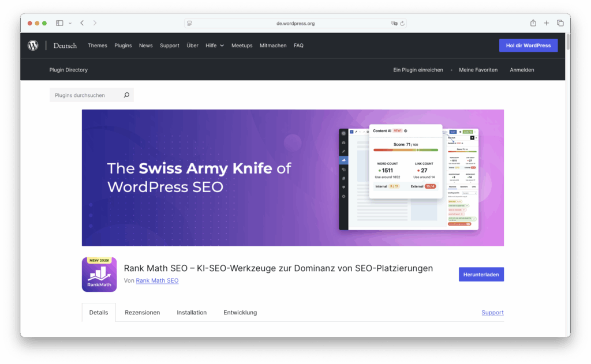Screen dimensions: 591x364
Task: Show the tab overview icon
Action: [x=560, y=23]
